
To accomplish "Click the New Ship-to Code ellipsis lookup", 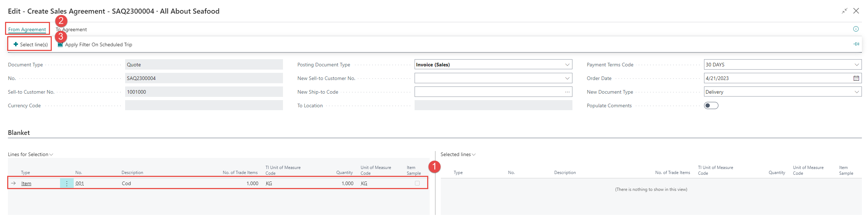I will [x=567, y=92].
